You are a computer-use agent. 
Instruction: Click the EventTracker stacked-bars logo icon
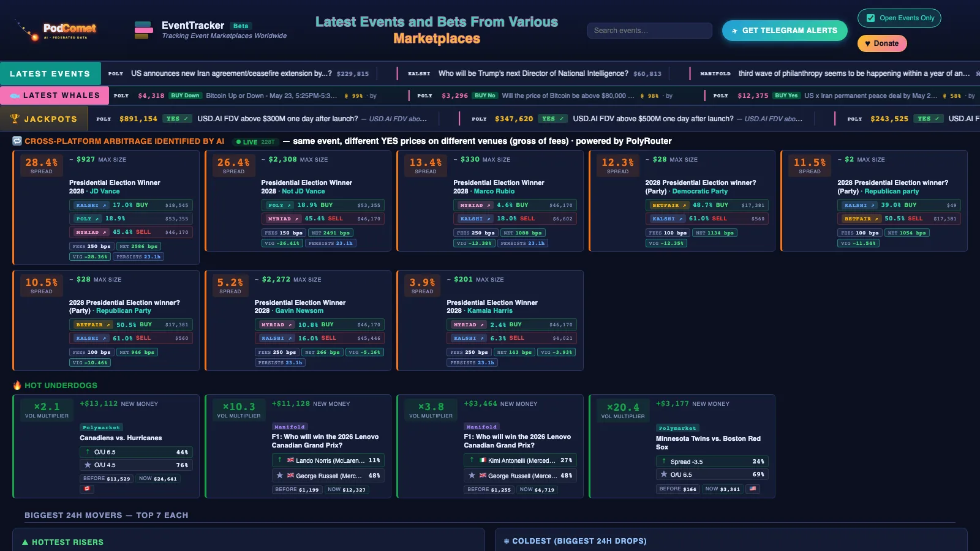(143, 30)
